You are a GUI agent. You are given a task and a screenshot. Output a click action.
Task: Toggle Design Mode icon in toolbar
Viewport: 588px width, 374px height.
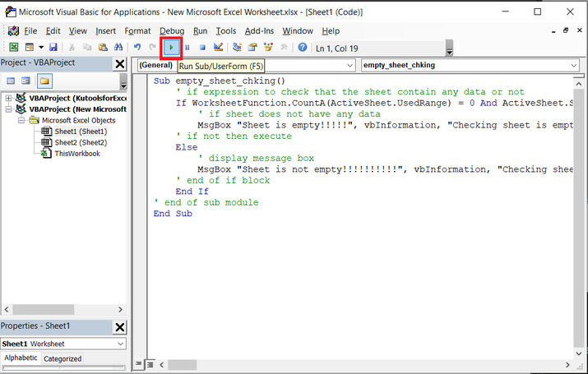tap(218, 47)
